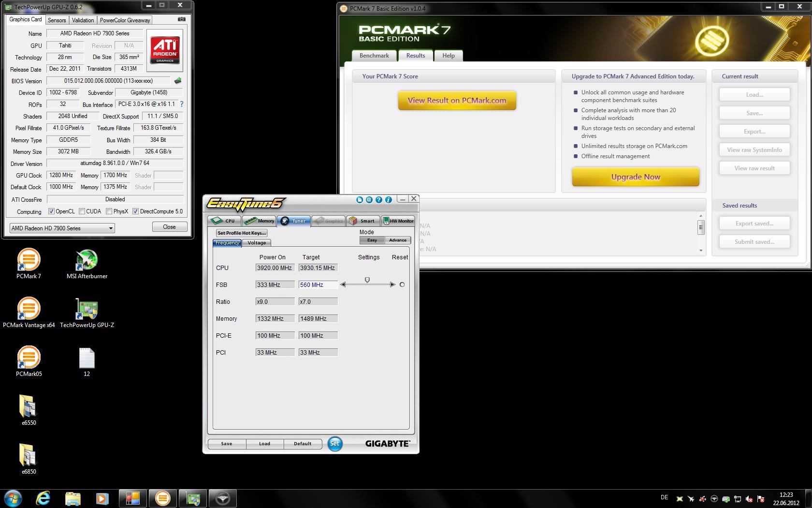Switch to EasyTune6 steering wheel taskbar button
The image size is (812, 508).
222,498
